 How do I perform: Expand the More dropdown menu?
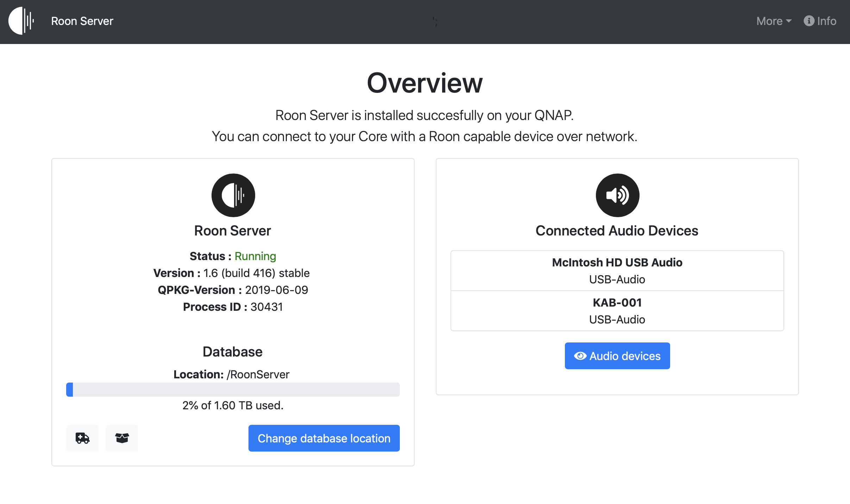(774, 21)
